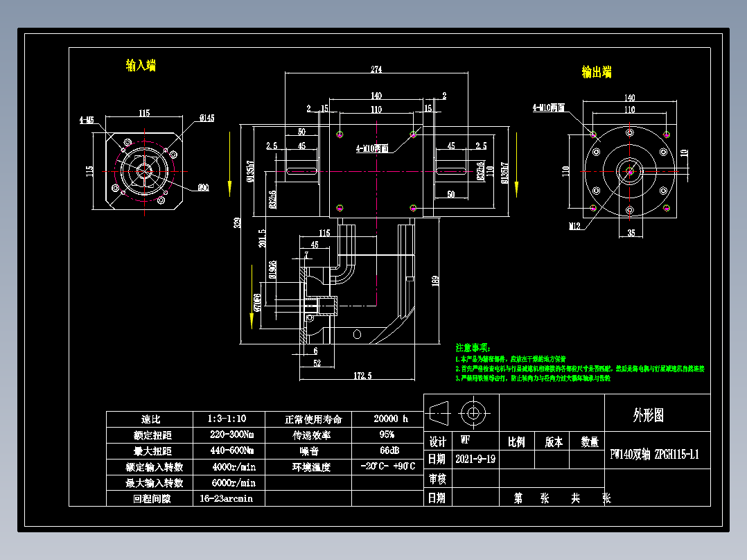Select the 输出端 label above the output view
Screen dimensions: 747x560
tap(597, 72)
